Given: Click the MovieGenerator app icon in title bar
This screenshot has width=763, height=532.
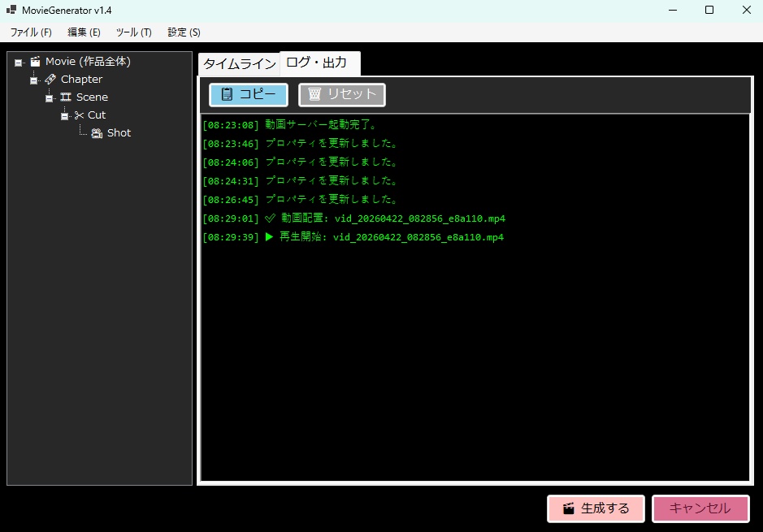Looking at the screenshot, I should (x=11, y=10).
